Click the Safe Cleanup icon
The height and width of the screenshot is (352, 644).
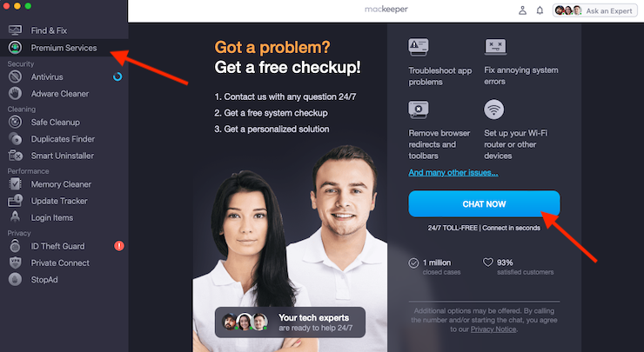[x=15, y=123]
